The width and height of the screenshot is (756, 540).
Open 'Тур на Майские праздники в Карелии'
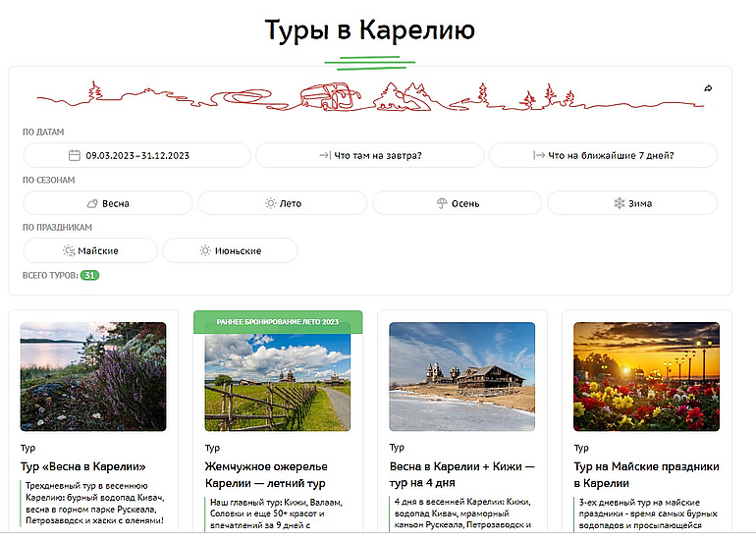pyautogui.click(x=646, y=474)
